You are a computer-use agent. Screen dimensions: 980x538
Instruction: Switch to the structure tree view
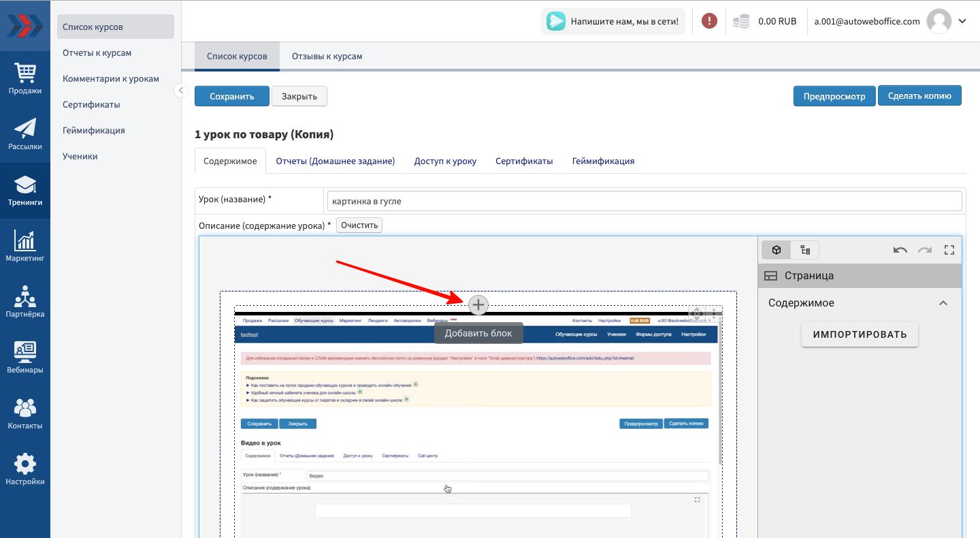(x=805, y=250)
